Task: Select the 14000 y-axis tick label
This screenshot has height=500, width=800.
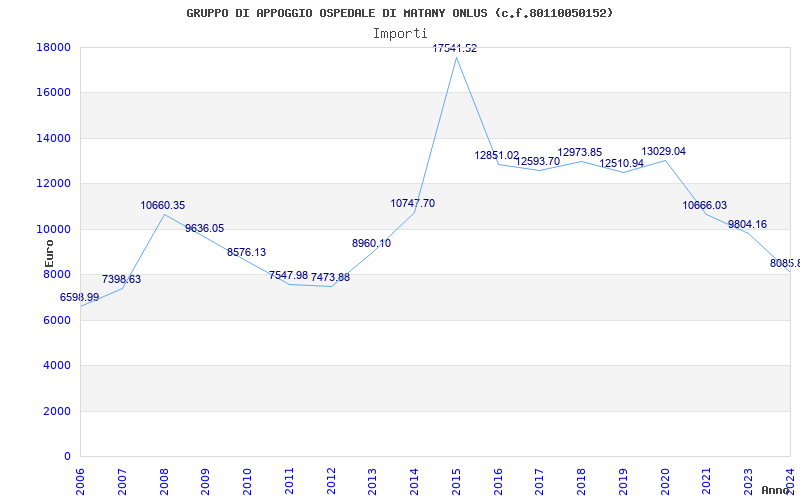Action: [53, 139]
